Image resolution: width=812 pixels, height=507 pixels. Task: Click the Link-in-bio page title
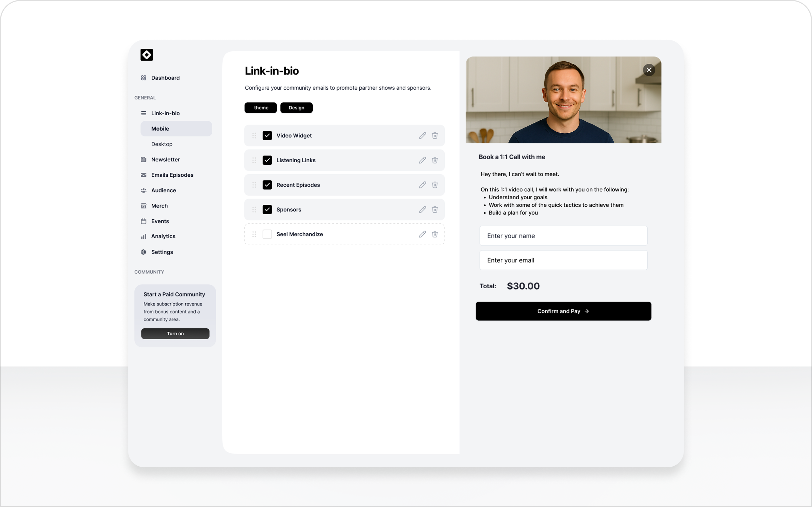coord(272,71)
